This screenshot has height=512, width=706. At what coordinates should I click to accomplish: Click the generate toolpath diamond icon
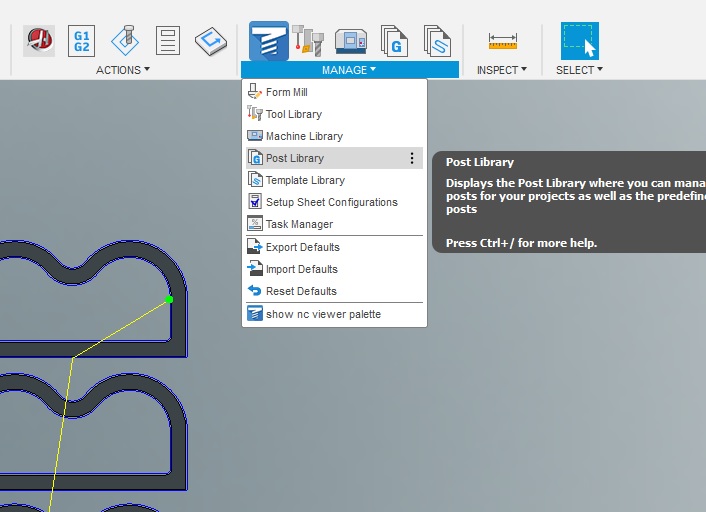coord(211,41)
